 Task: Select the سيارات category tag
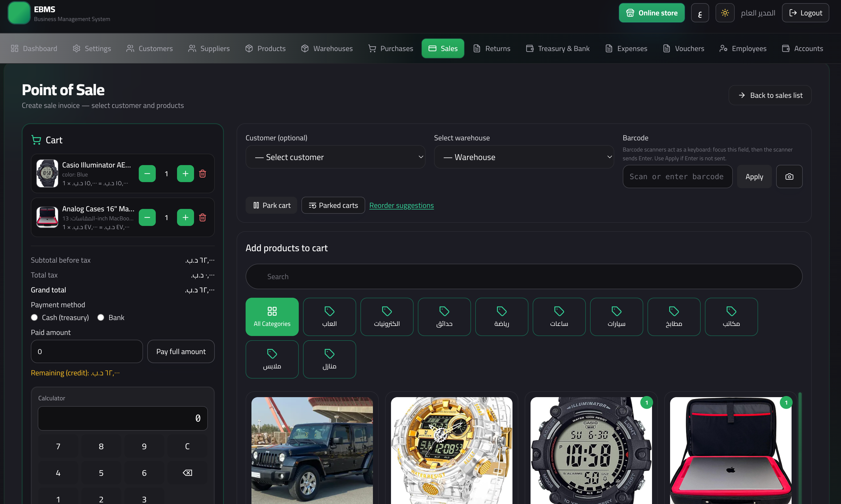[616, 317]
